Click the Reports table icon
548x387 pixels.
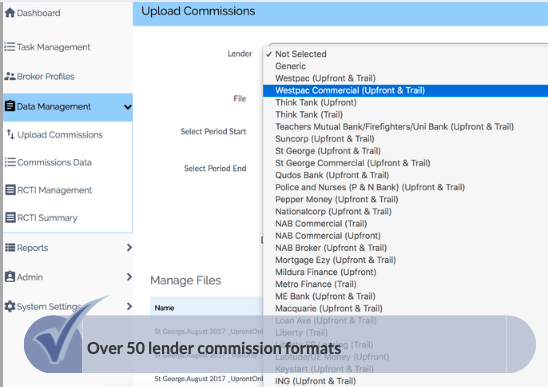(x=10, y=248)
